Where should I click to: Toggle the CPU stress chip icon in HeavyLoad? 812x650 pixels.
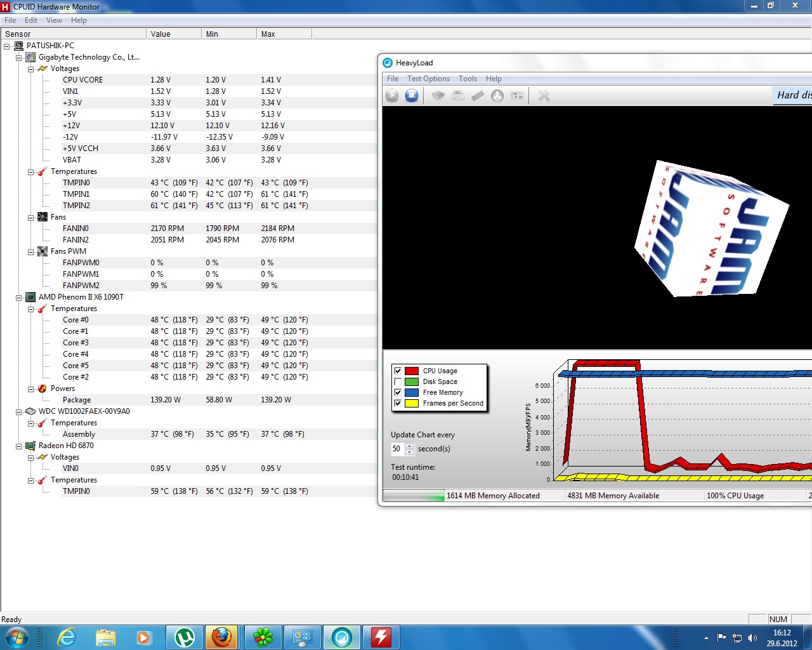point(438,96)
